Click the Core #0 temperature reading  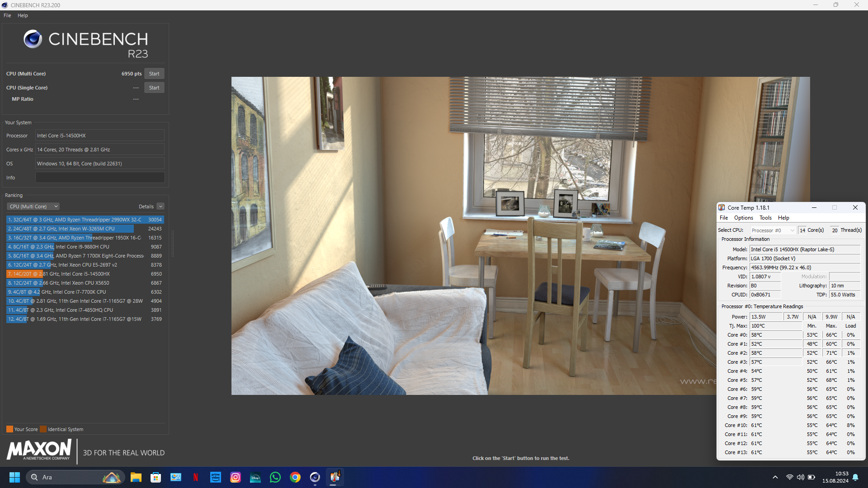point(776,335)
